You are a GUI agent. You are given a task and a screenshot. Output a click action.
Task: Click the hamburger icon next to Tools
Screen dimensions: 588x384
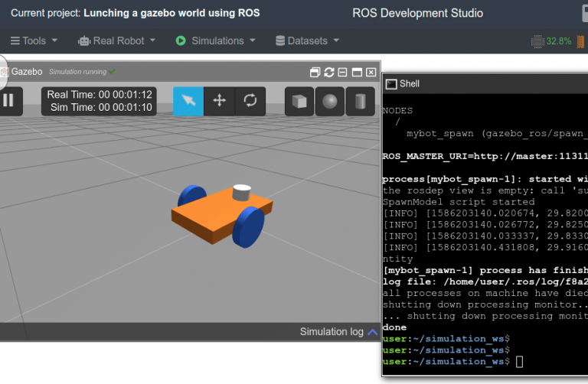pos(15,41)
